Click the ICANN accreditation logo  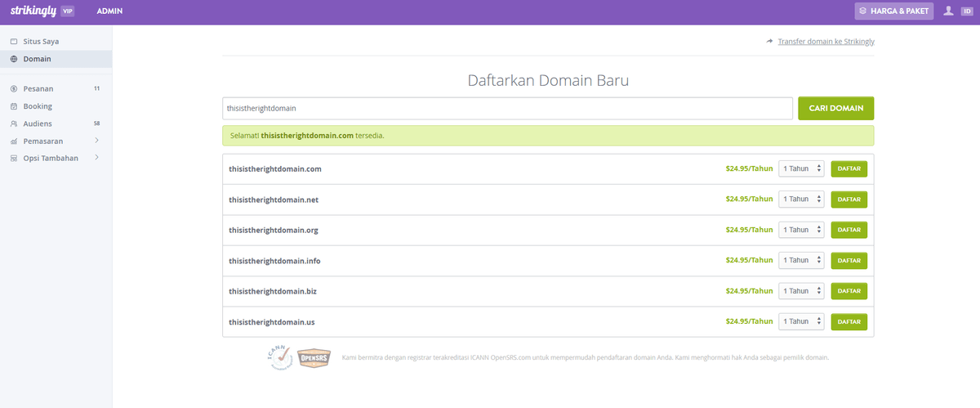(279, 357)
